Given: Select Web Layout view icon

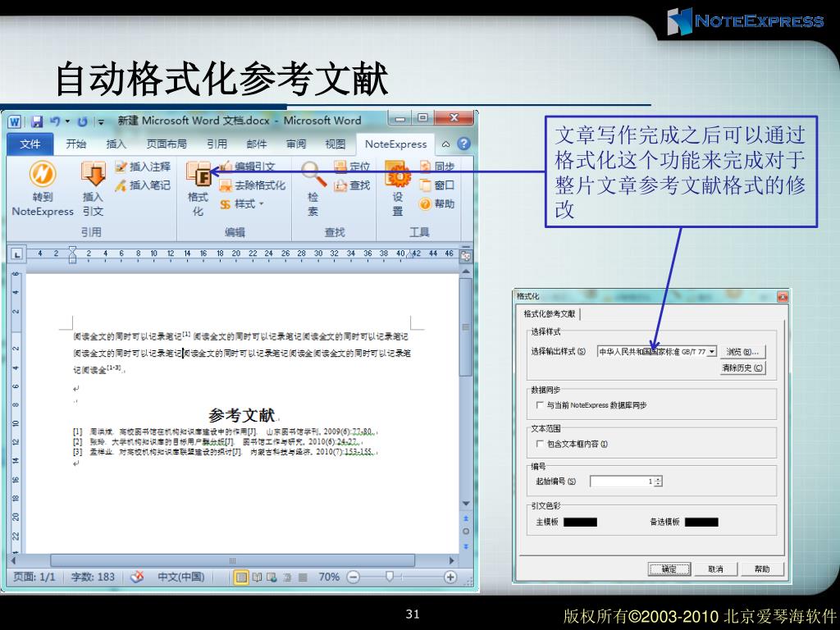Looking at the screenshot, I should pyautogui.click(x=272, y=577).
